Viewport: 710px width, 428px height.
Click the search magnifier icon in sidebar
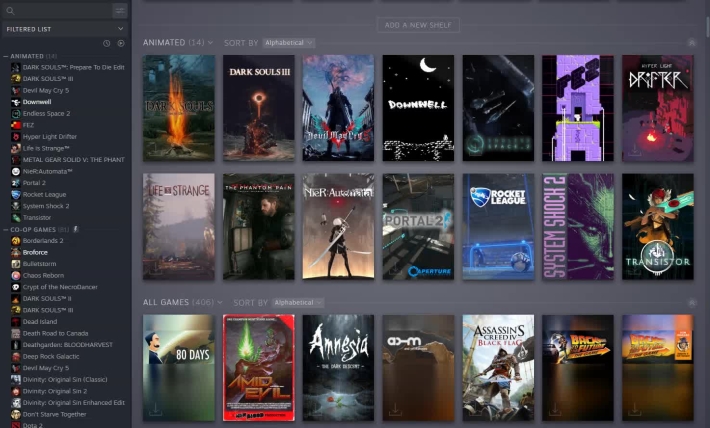click(11, 10)
